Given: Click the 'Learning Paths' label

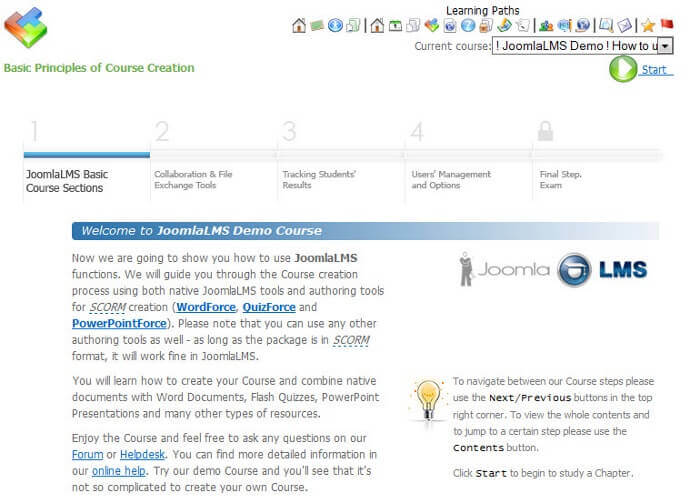Looking at the screenshot, I should tap(483, 10).
